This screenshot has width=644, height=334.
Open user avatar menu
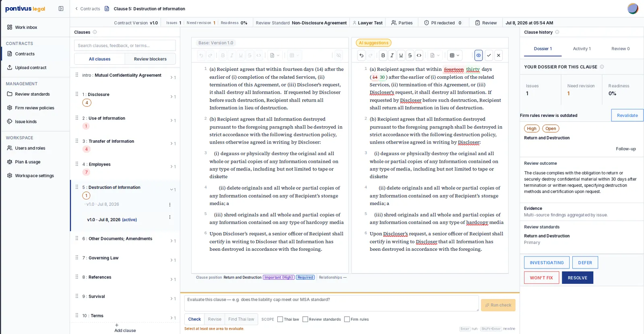click(x=633, y=8)
